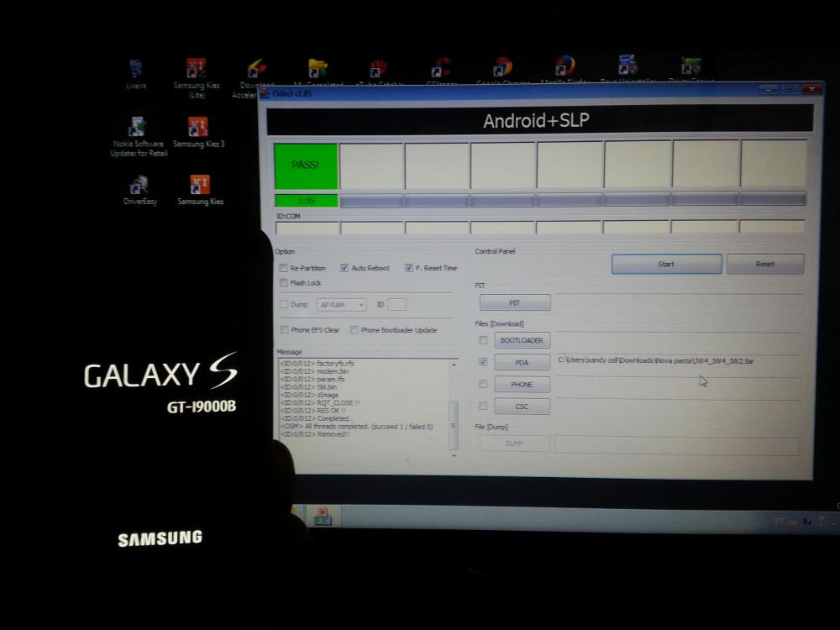Close the Odin3 window

point(812,89)
